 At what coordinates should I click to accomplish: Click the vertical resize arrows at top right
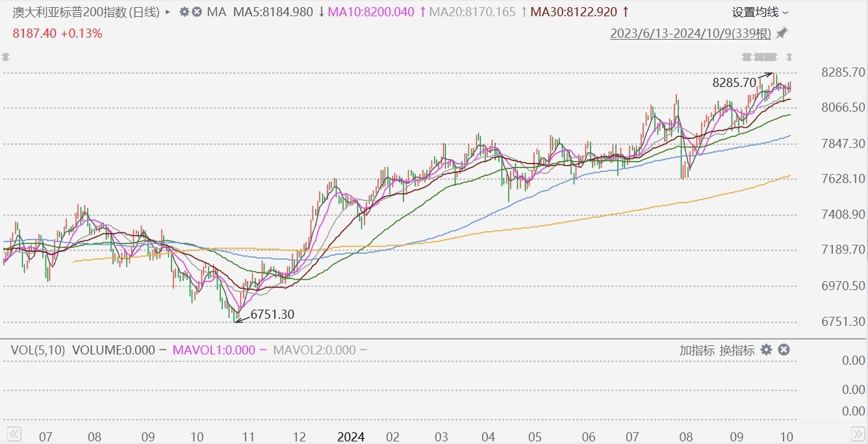click(789, 56)
